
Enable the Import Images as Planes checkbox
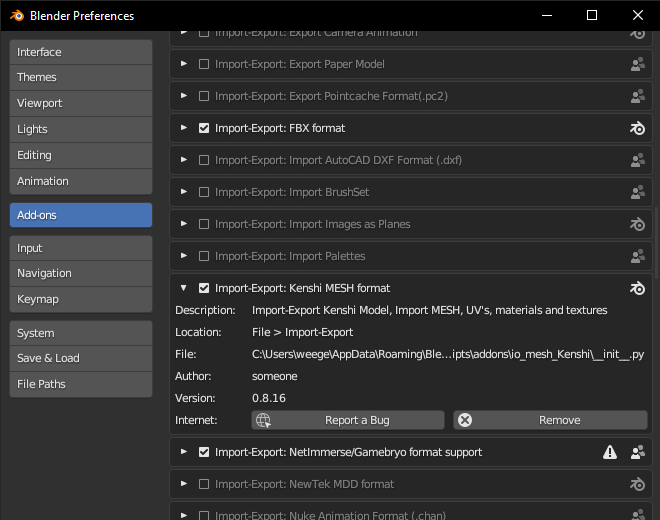(x=204, y=224)
